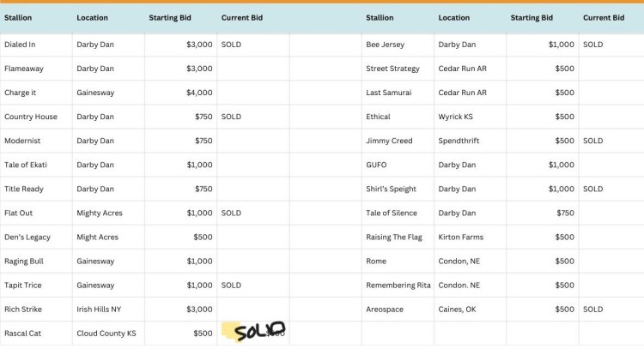Click the Stallion header above Bee Jersey
This screenshot has height=349, width=644.
tap(380, 17)
